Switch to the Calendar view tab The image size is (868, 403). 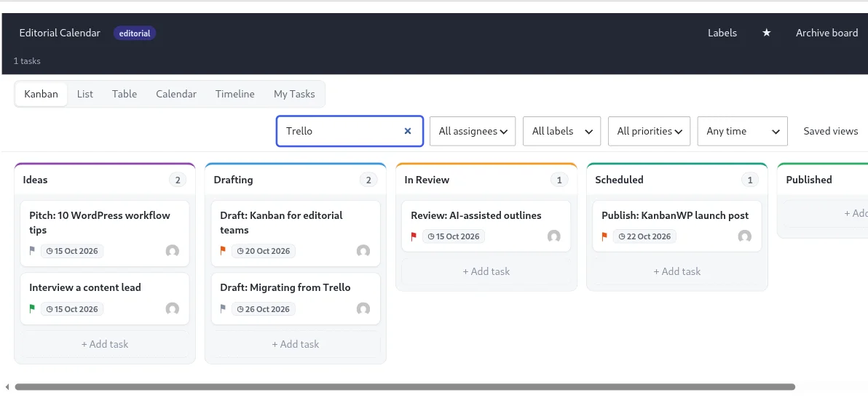176,94
